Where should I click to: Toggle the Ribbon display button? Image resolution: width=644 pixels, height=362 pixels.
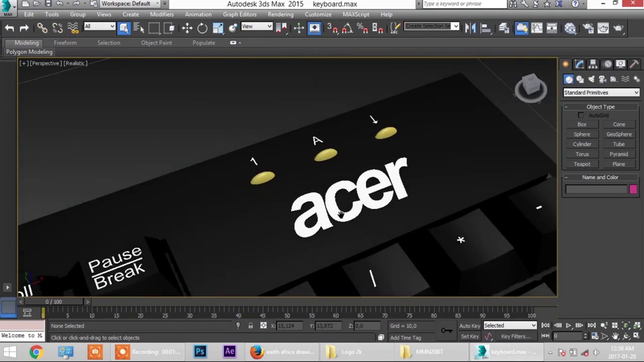tap(522, 28)
